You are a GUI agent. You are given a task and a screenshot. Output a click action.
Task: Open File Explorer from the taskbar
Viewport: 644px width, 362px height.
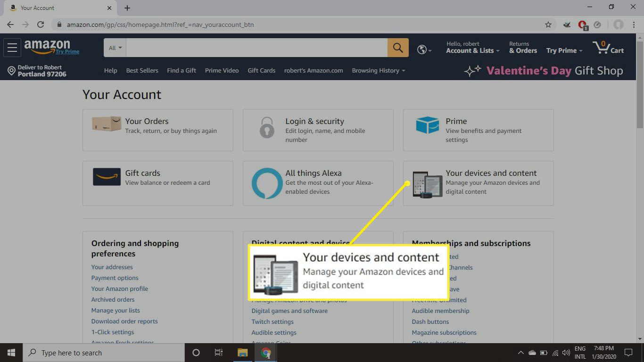pos(242,353)
